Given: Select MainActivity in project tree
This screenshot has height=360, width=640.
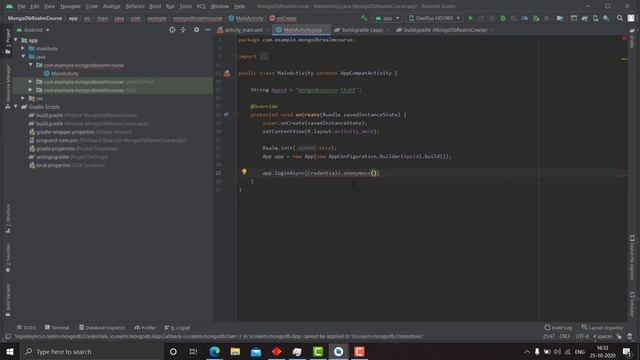Looking at the screenshot, I should point(61,73).
